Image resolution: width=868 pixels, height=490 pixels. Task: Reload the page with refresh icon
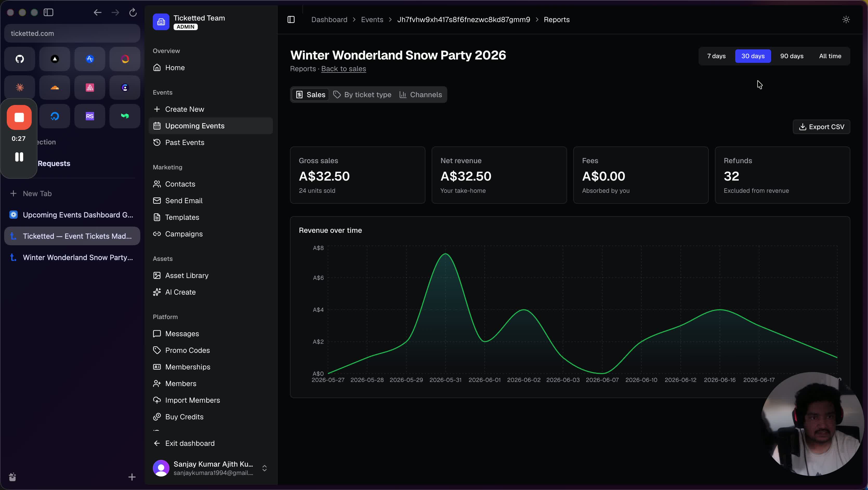pos(133,12)
